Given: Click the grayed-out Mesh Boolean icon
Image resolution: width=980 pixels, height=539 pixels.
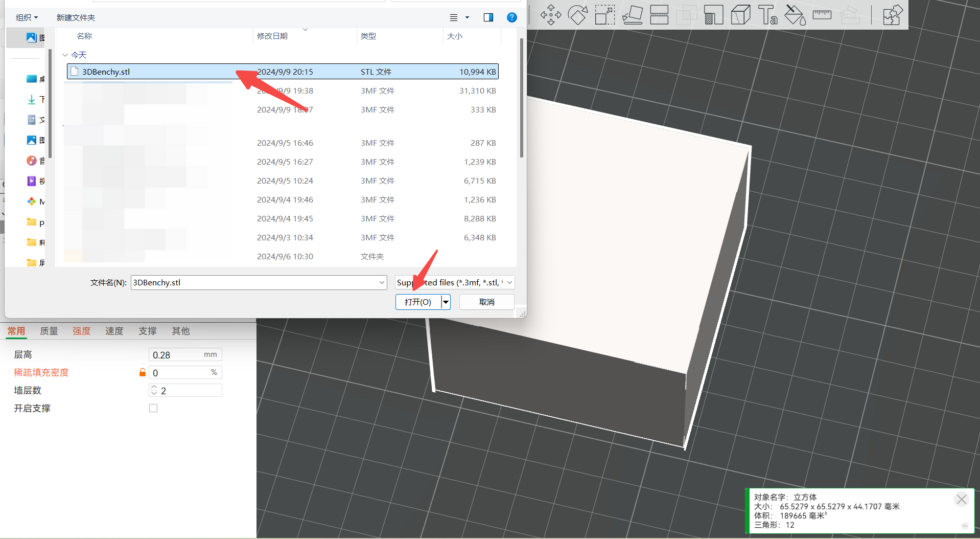Looking at the screenshot, I should 686,15.
